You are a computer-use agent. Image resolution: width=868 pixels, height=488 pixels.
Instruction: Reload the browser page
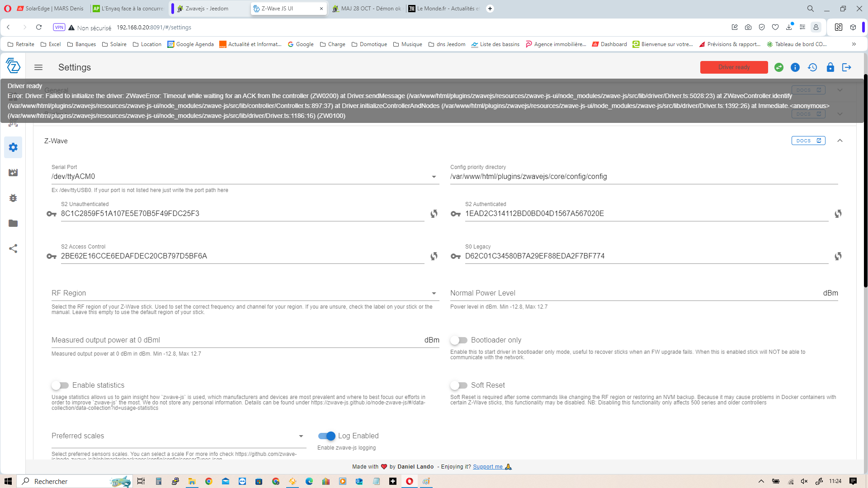(x=39, y=27)
